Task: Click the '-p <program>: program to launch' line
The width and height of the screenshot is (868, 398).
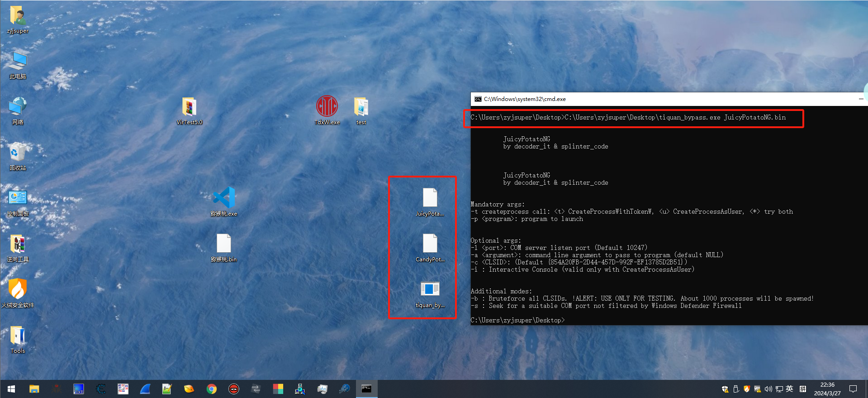Action: tap(527, 219)
